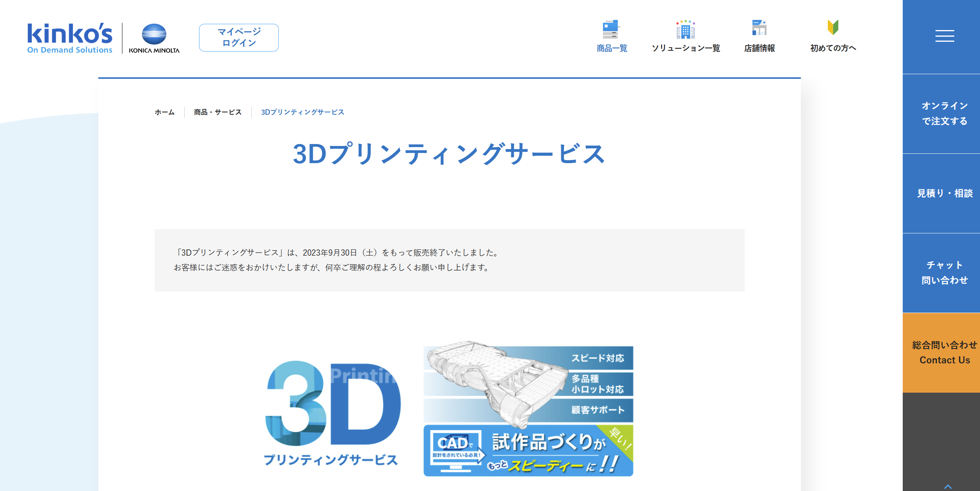Open the 商品一覧 menu label
Screen dimensions: 980x491
[x=612, y=48]
